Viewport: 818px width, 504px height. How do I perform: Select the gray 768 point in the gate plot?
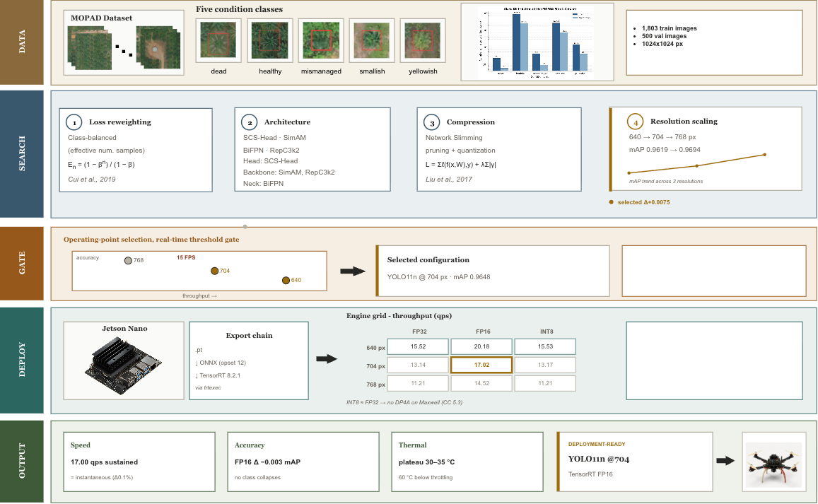pyautogui.click(x=128, y=260)
